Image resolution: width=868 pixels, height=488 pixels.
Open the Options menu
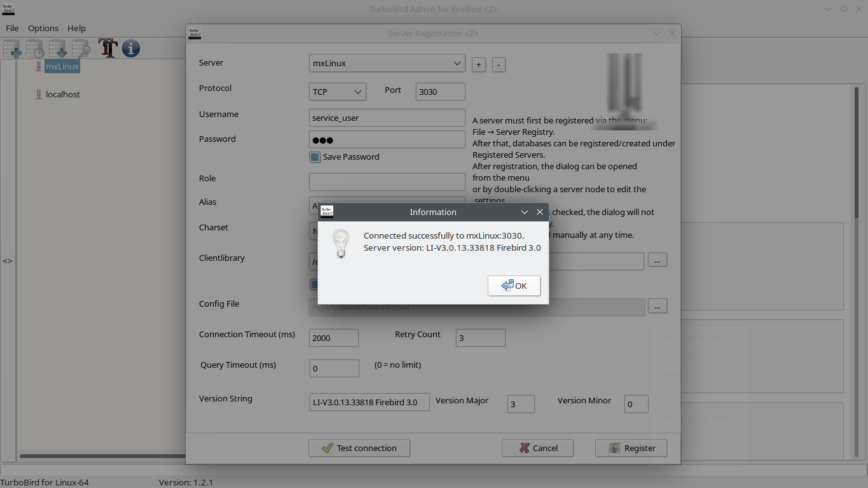coord(43,28)
